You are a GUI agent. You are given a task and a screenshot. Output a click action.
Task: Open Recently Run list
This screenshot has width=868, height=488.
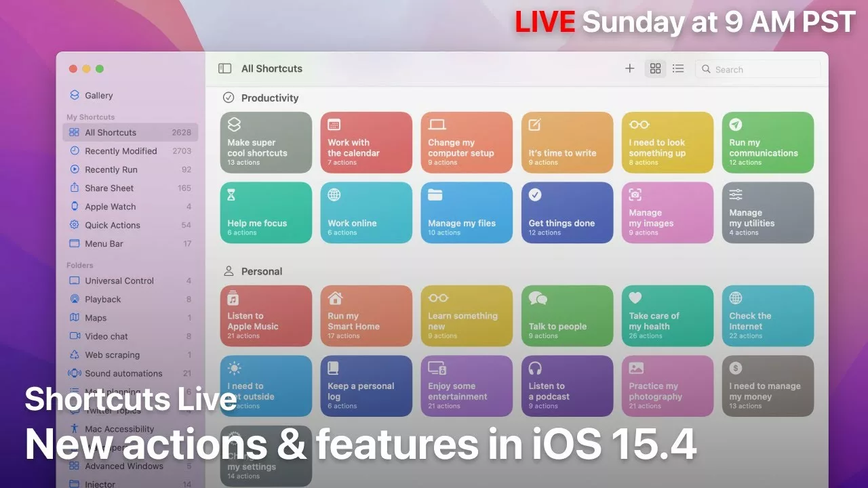click(130, 169)
